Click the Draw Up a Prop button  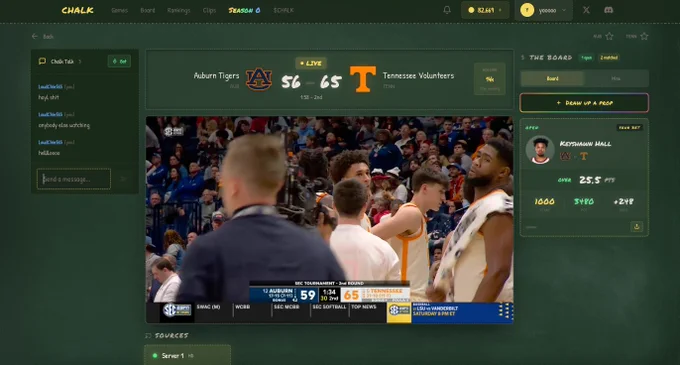tap(584, 103)
